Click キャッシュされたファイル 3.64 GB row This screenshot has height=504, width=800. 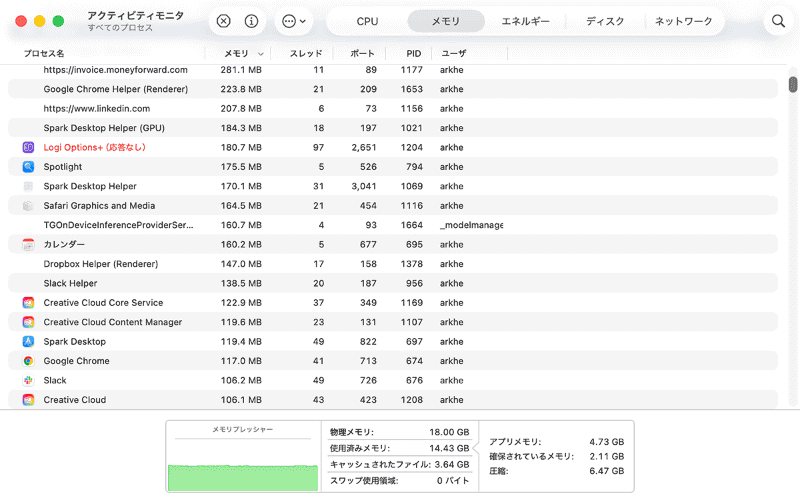click(x=399, y=465)
